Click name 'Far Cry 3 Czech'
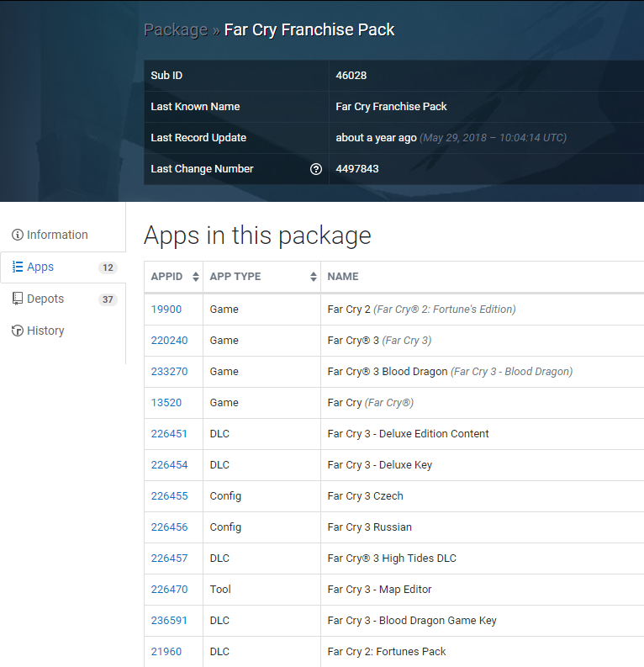Screen dimensions: 644x667 (x=366, y=496)
